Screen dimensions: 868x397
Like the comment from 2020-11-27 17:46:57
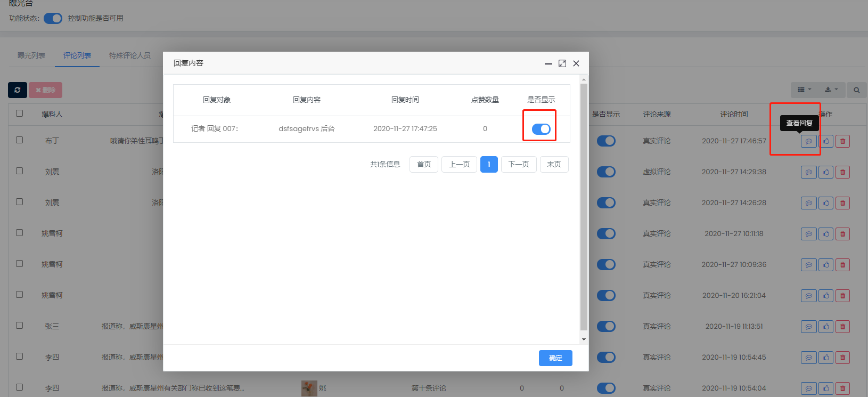point(826,141)
